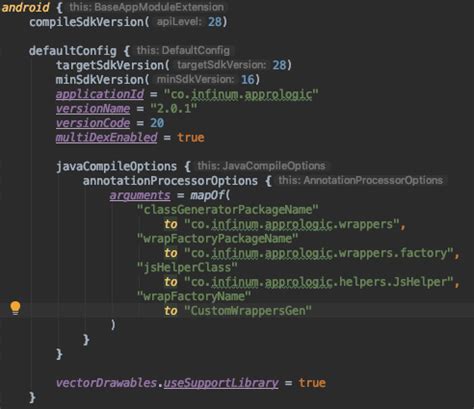The height and width of the screenshot is (409, 474).
Task: Click the 'to' keyword before CustomWrappersGen
Action: tap(171, 311)
